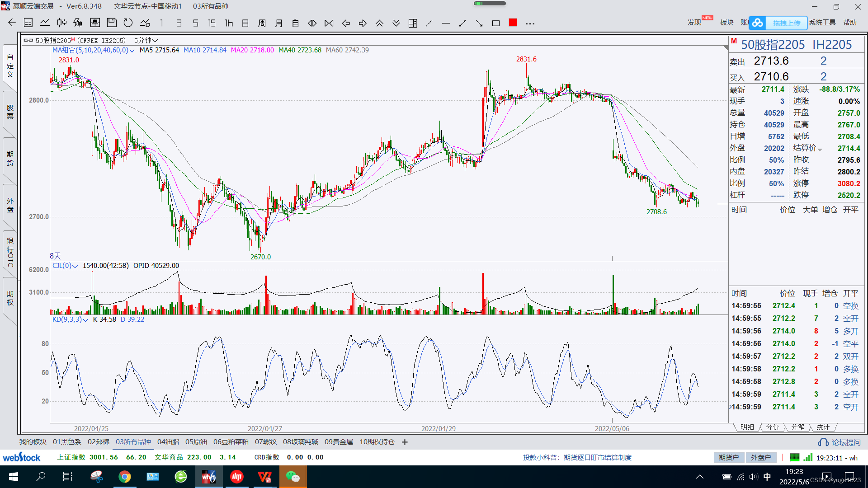Select the down-right arrow drawing tool

point(479,23)
